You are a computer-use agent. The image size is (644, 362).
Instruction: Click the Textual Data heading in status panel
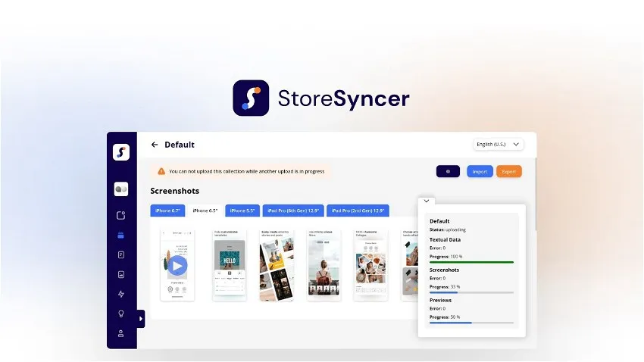pos(445,239)
